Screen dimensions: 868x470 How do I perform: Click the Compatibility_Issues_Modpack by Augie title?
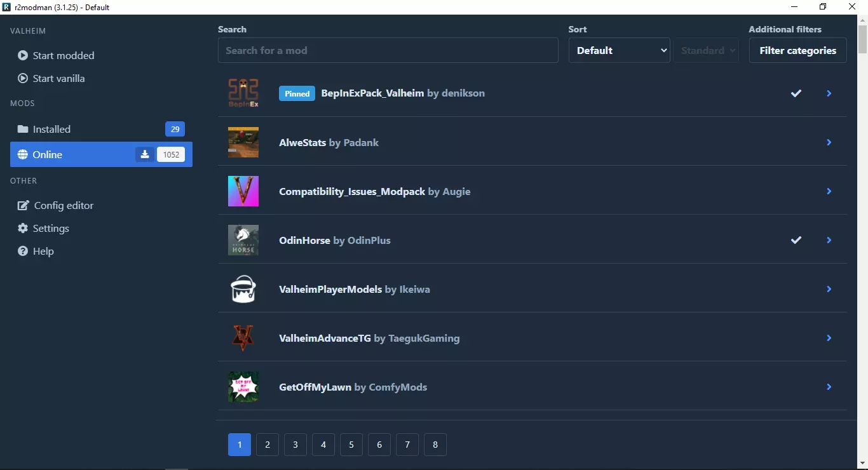tap(375, 191)
